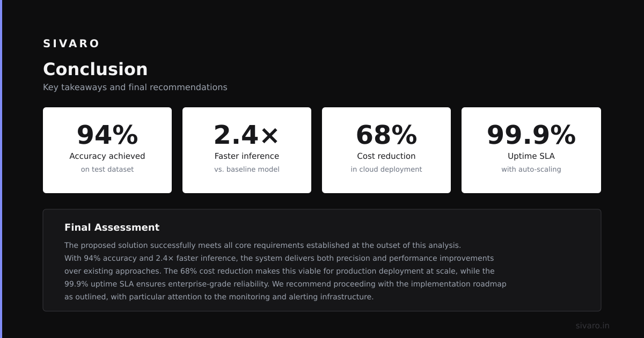This screenshot has height=338, width=644.
Task: Click the subtitle about key takeaways
Action: 135,87
